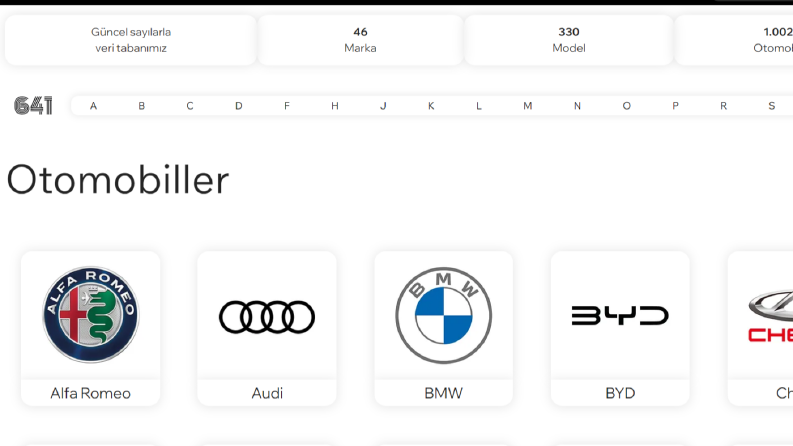Click the 'Güncel sayılarla veri tabanımız' card
Viewport: 793px width, 446px height.
click(130, 40)
